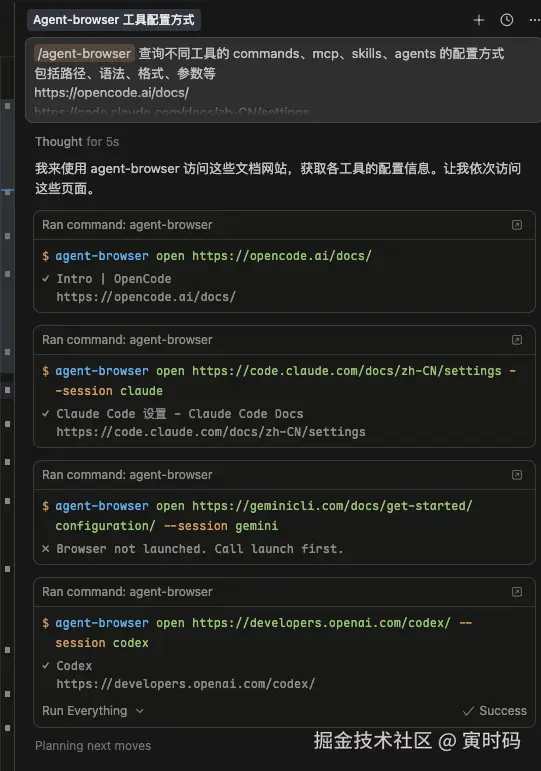Click the user prompt message box
The image size is (541, 771).
[x=283, y=80]
